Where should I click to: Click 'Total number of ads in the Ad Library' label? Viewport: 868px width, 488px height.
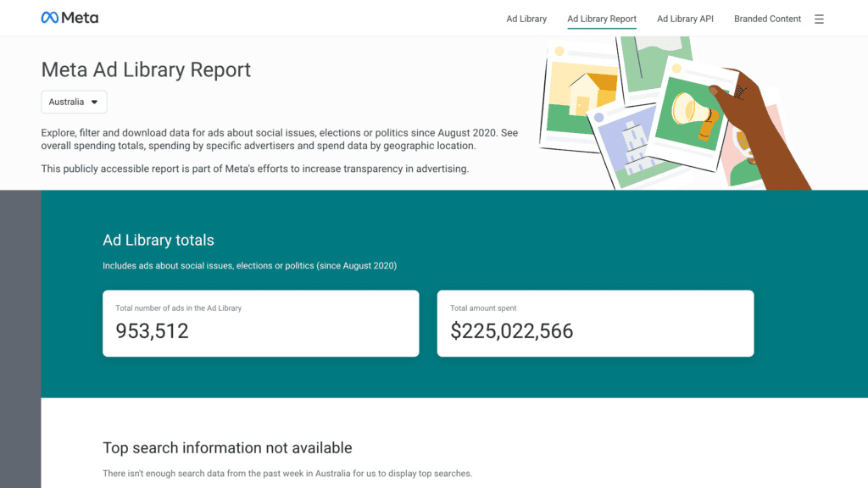coord(179,308)
